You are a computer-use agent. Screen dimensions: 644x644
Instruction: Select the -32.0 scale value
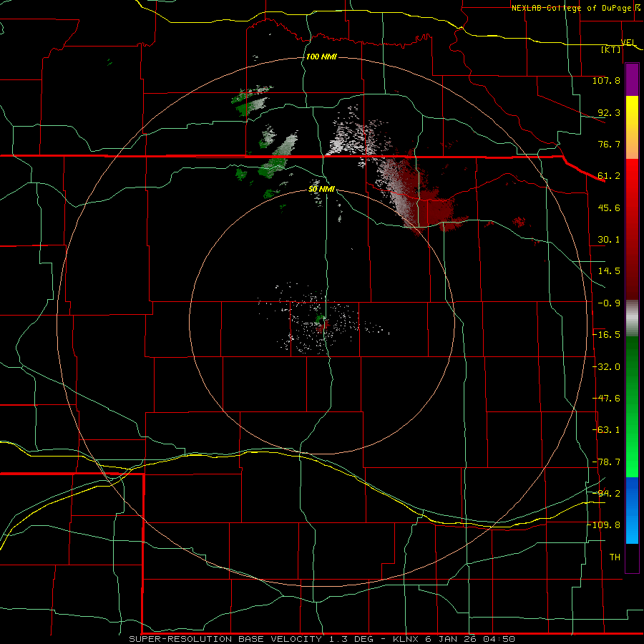point(606,367)
